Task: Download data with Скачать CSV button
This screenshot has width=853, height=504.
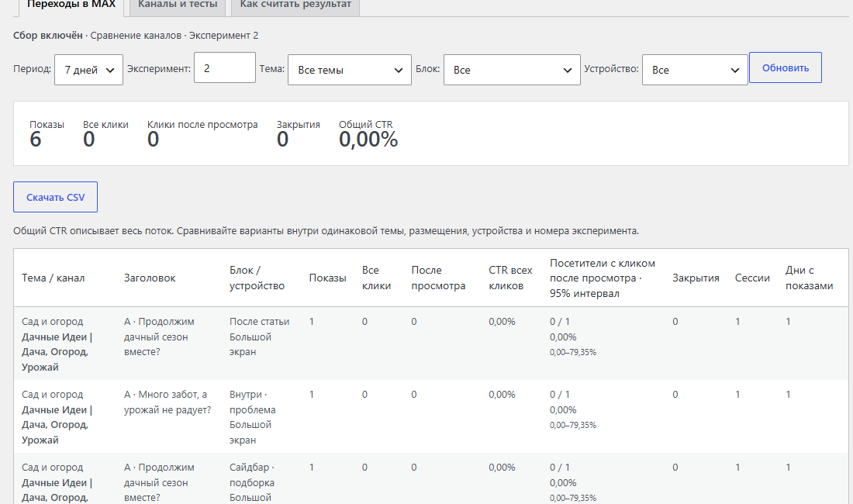Action: point(56,197)
